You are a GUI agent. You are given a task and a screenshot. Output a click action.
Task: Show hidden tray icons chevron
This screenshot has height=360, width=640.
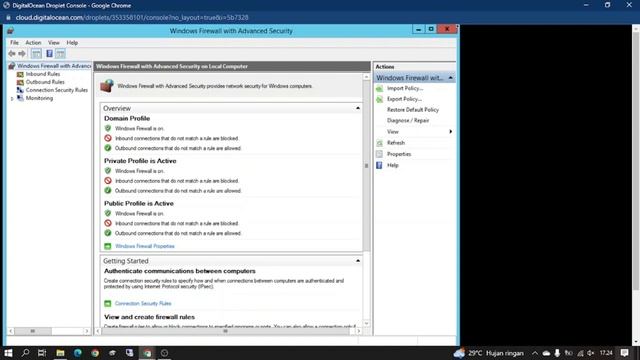[x=535, y=353]
